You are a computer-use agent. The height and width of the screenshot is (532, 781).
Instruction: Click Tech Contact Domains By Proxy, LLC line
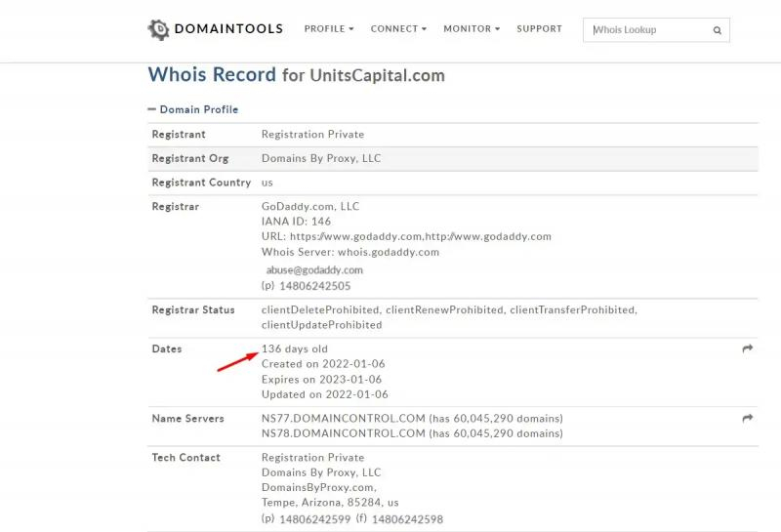tap(321, 472)
